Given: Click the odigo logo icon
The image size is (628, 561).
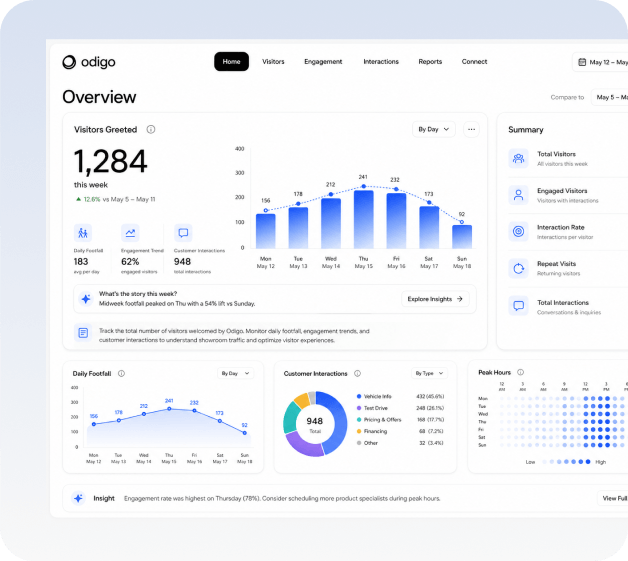Looking at the screenshot, I should point(69,62).
